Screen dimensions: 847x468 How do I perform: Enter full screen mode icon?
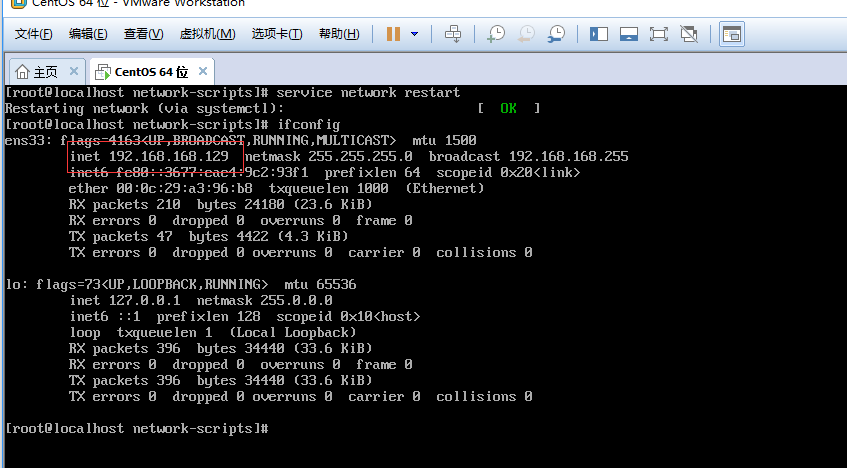click(x=658, y=34)
